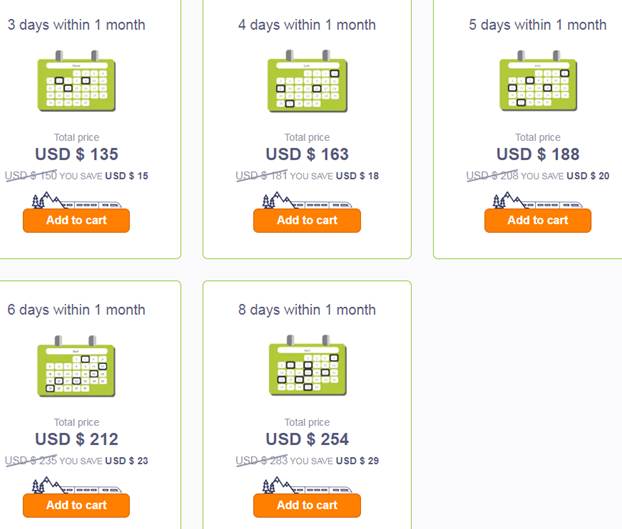Click the 4 days pass calendar icon
Viewport: 622px width, 529px height.
click(307, 81)
